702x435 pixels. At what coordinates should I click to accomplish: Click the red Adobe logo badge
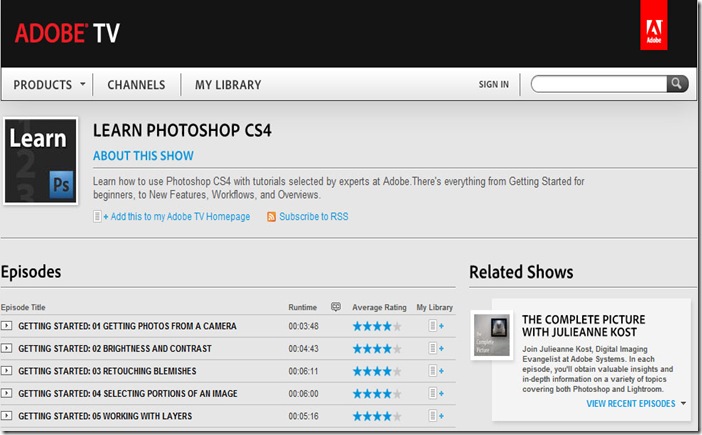653,26
